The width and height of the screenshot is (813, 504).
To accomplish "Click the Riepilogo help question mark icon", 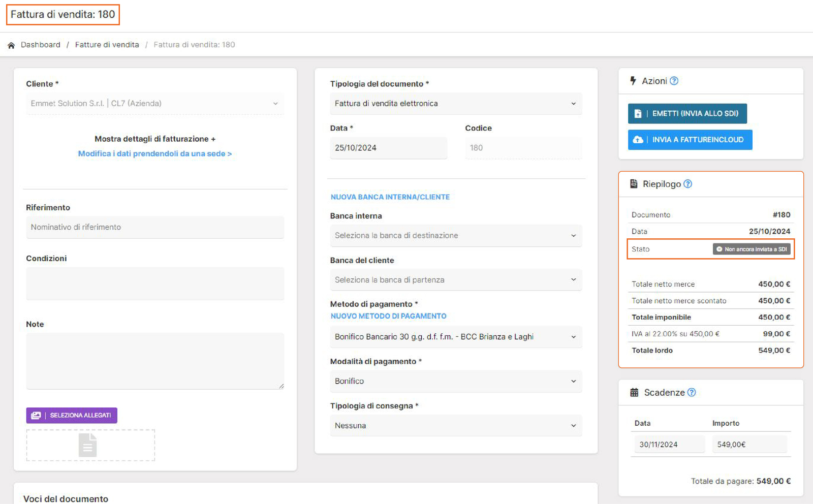I will 687,184.
